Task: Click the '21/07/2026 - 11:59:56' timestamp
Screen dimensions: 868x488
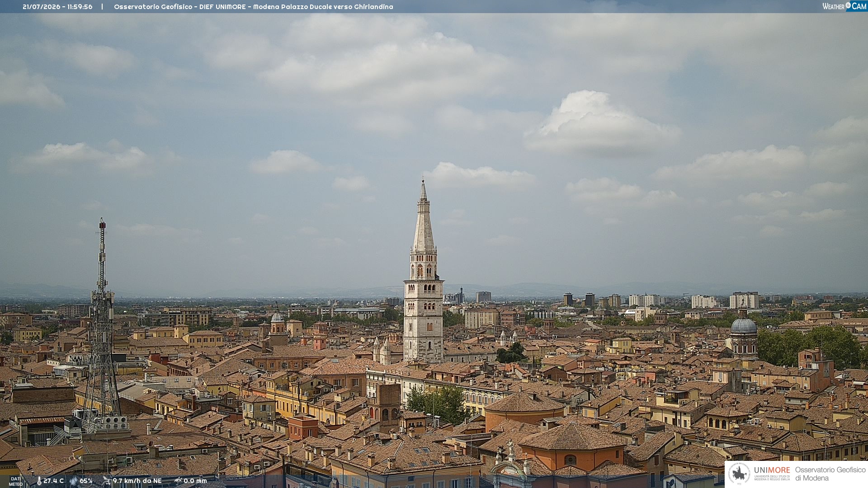Action: [57, 7]
